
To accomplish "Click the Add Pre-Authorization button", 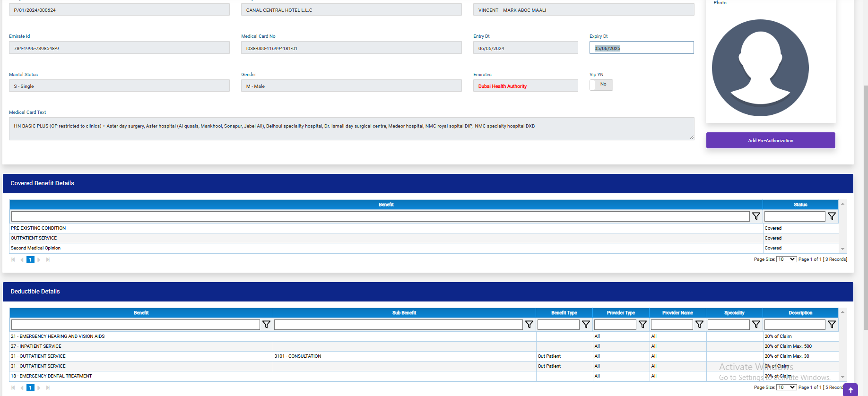I will [x=770, y=140].
